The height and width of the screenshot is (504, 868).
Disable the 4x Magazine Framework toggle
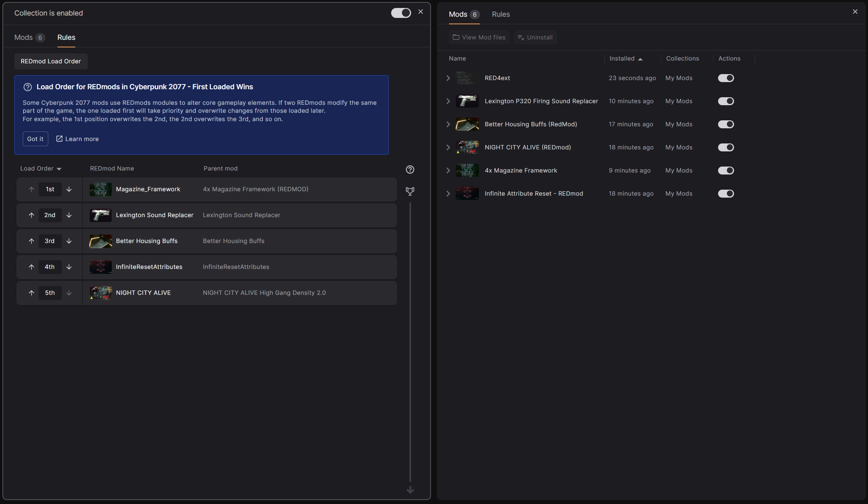726,171
